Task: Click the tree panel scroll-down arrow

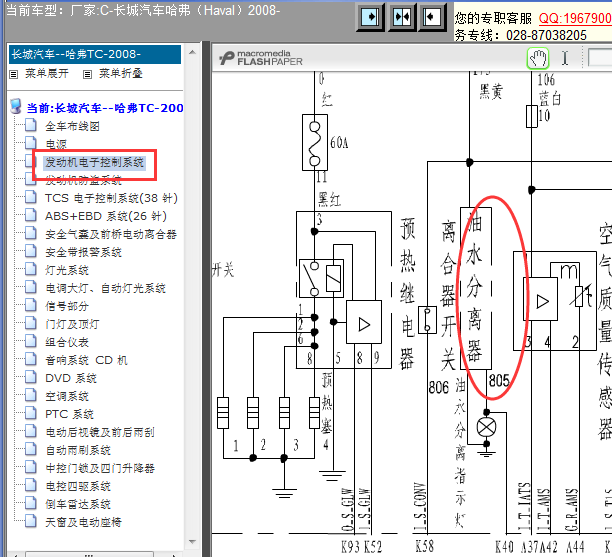Action: (192, 541)
